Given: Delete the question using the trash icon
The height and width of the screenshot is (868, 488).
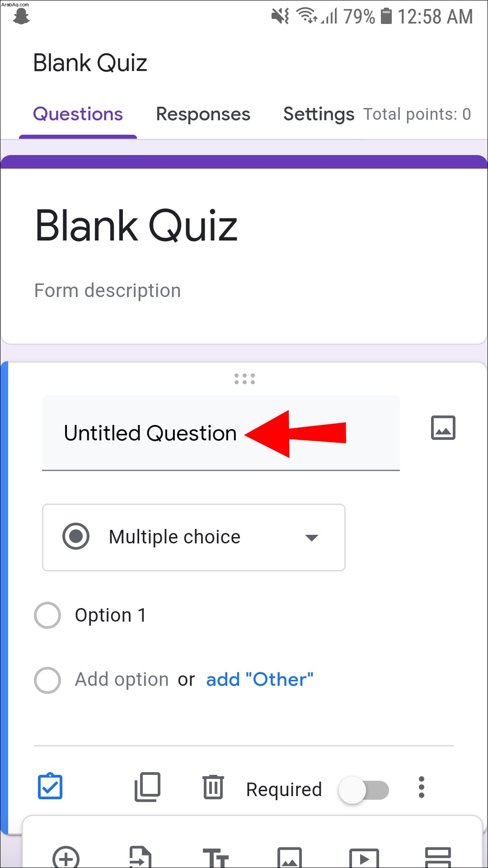Looking at the screenshot, I should (x=213, y=787).
